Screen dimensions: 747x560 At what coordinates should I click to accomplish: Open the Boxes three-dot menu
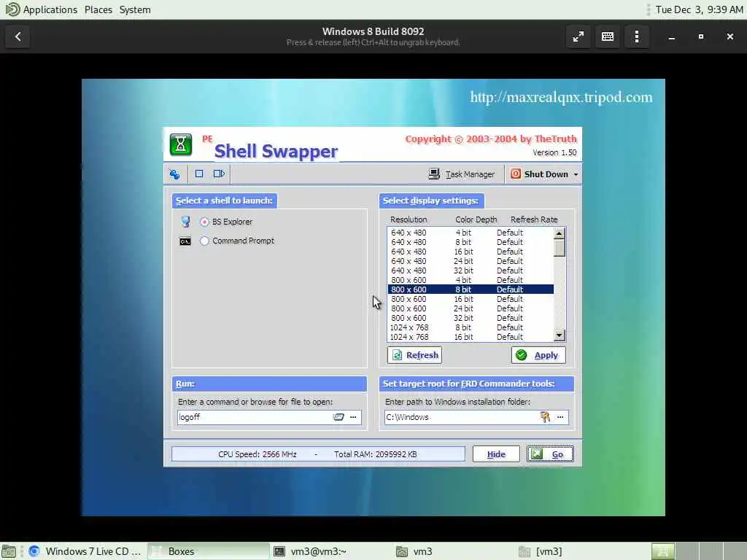[x=636, y=36]
